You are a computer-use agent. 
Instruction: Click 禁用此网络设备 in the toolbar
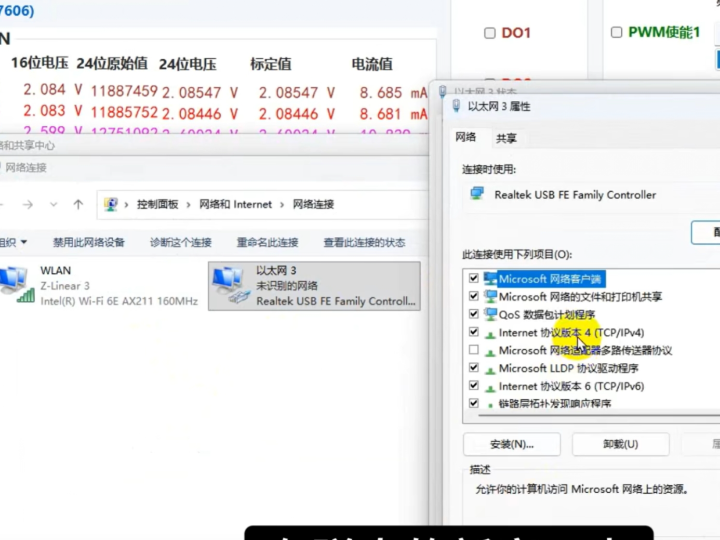89,242
